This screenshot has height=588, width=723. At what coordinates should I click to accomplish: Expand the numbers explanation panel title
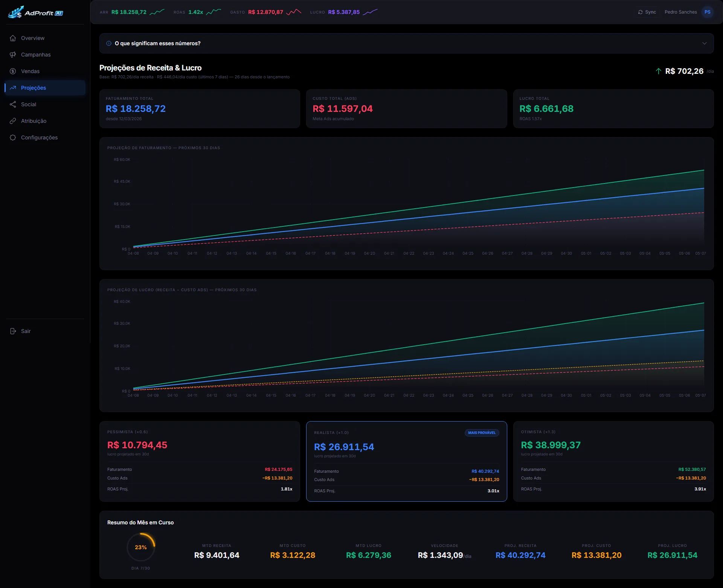point(157,43)
